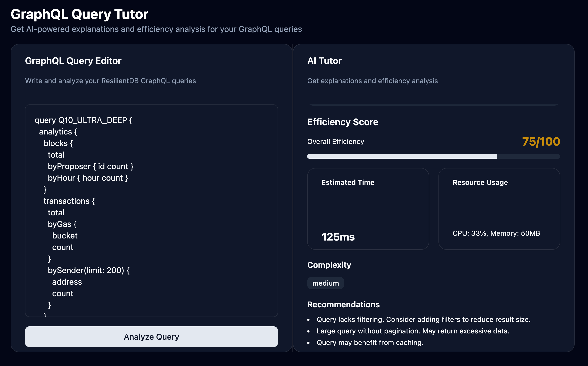Click the CPU and Memory usage text
This screenshot has height=366, width=588.
pyautogui.click(x=496, y=233)
